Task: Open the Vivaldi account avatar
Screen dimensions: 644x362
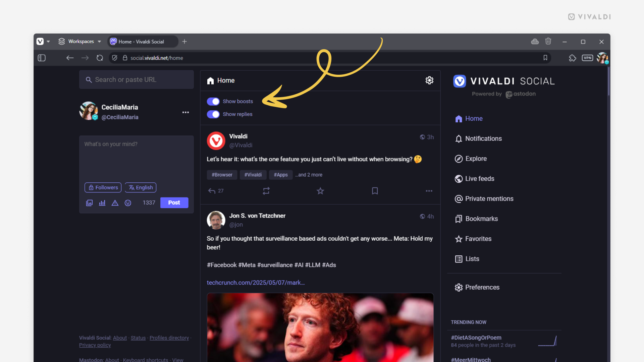Action: point(216,141)
